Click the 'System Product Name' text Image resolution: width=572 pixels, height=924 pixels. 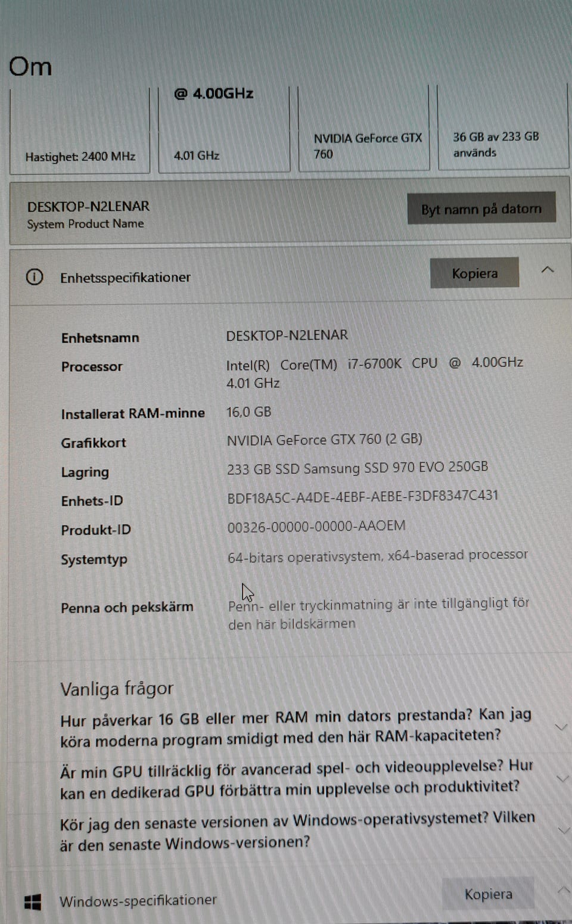click(x=85, y=224)
